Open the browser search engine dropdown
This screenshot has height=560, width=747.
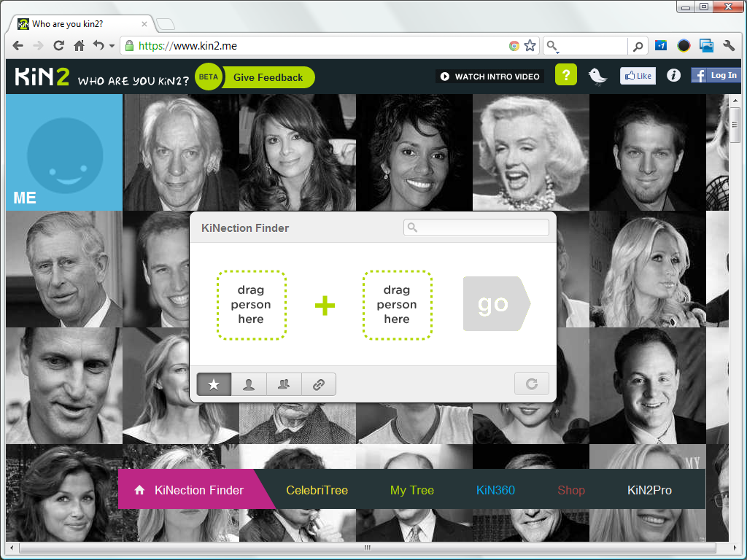552,47
